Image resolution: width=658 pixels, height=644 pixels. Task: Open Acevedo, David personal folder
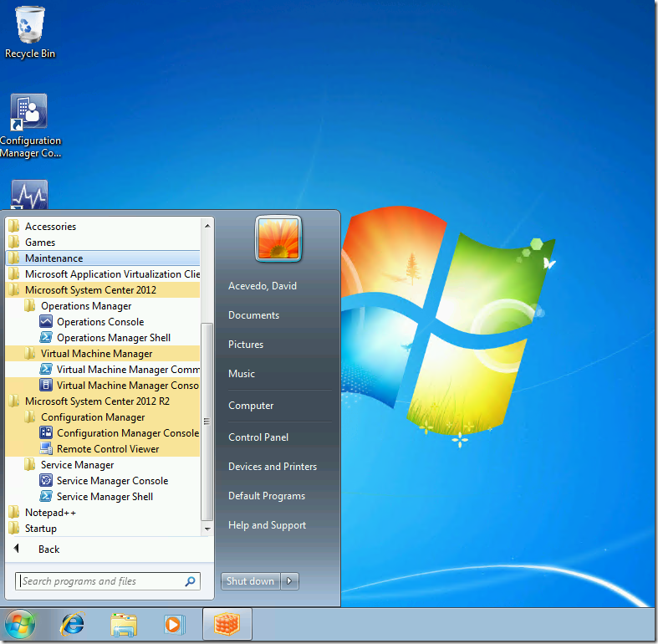[x=263, y=286]
